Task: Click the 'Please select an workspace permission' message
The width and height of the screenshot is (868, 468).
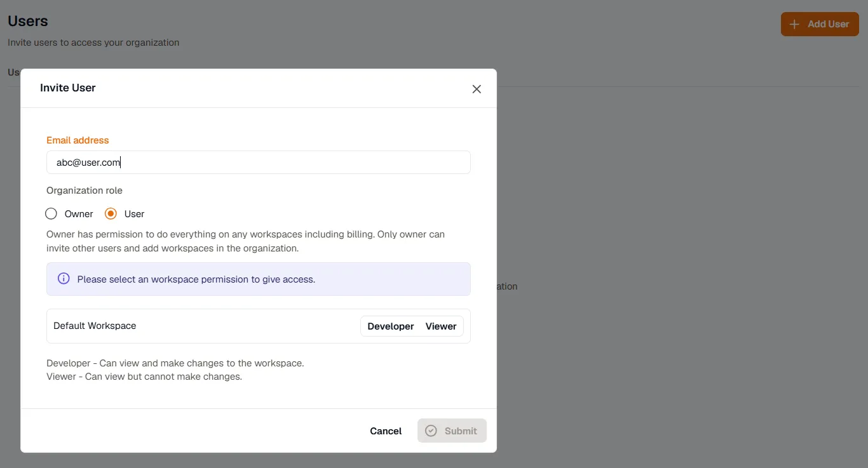Action: point(196,279)
